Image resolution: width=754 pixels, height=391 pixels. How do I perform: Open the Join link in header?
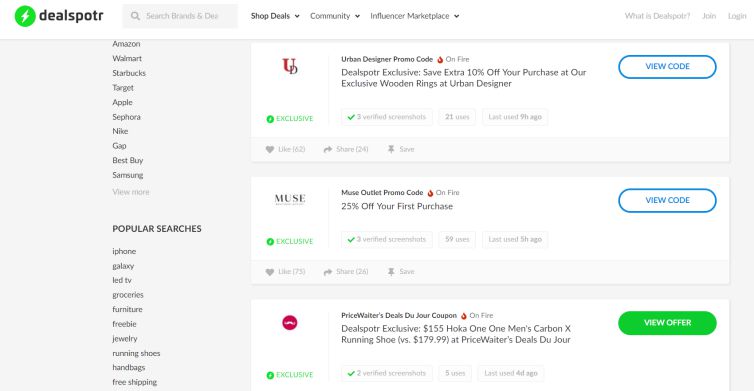(709, 16)
